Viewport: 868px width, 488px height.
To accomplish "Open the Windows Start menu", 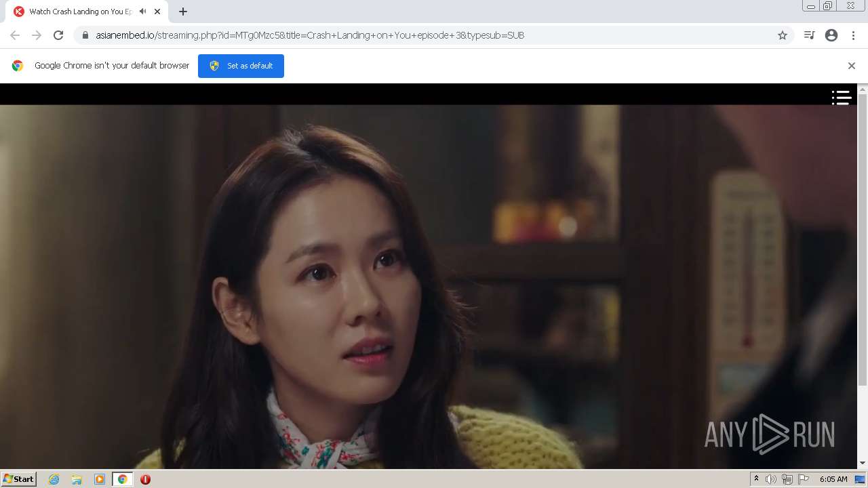I will tap(19, 479).
